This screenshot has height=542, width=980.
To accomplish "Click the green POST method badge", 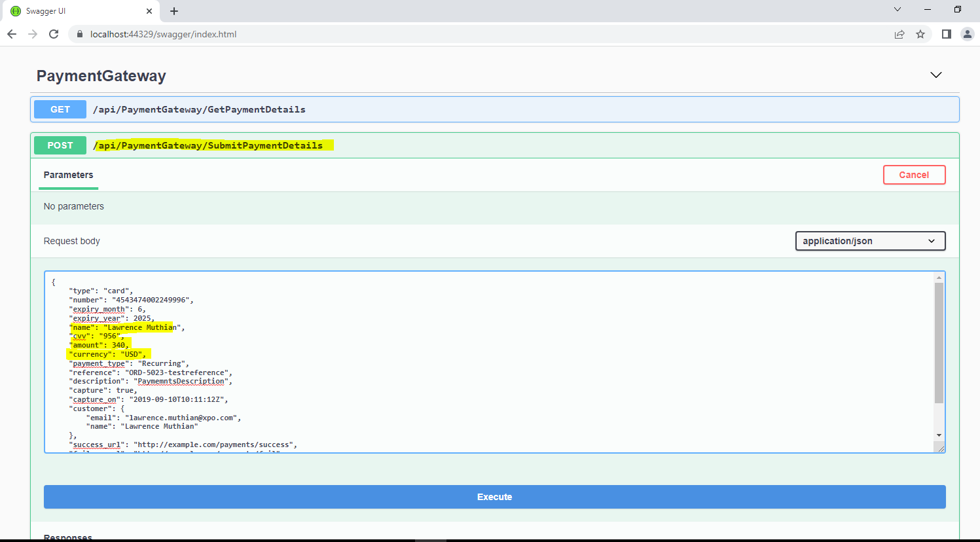I will 60,145.
